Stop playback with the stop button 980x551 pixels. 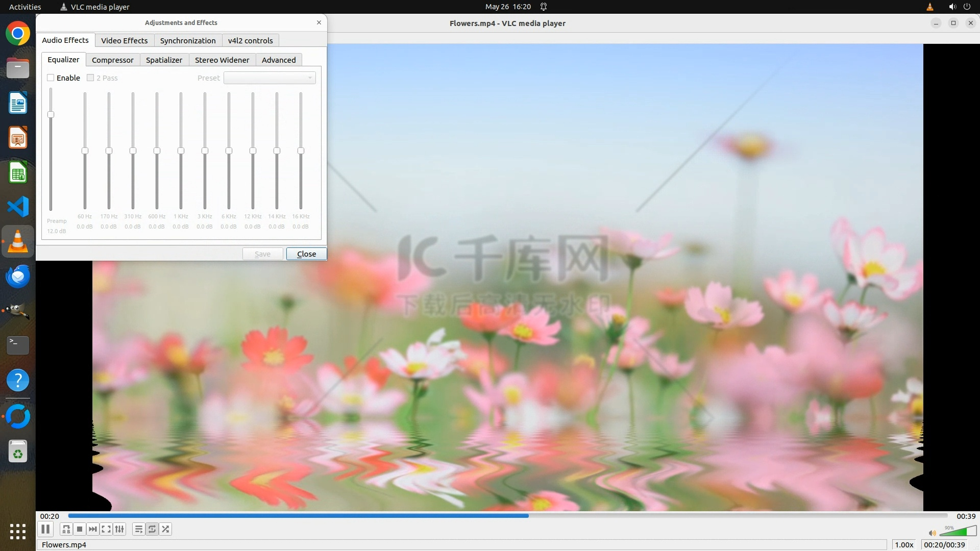(79, 529)
